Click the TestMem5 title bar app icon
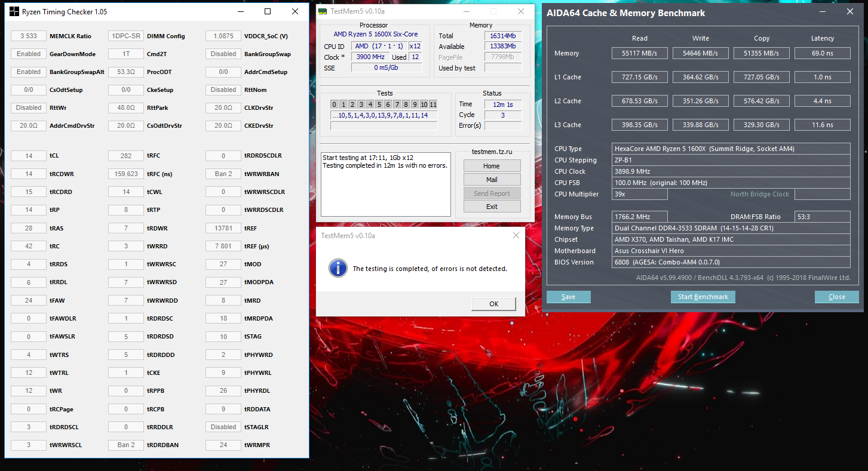 coord(323,11)
